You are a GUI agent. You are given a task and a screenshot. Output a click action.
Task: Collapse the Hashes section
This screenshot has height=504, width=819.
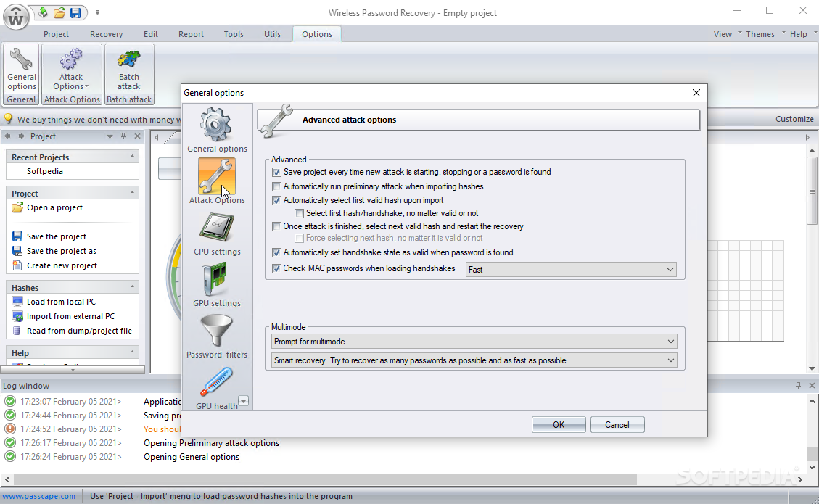point(132,286)
